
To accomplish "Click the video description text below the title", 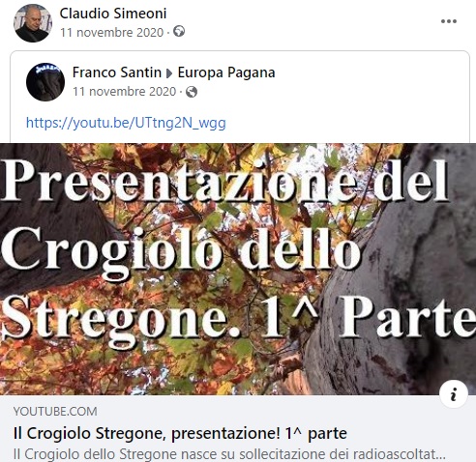I will click(x=229, y=454).
